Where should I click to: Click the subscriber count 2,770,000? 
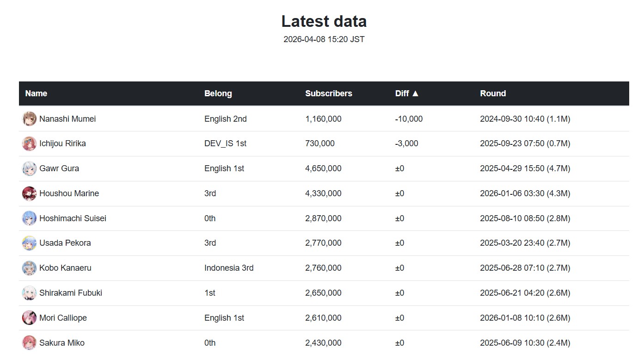[323, 243]
